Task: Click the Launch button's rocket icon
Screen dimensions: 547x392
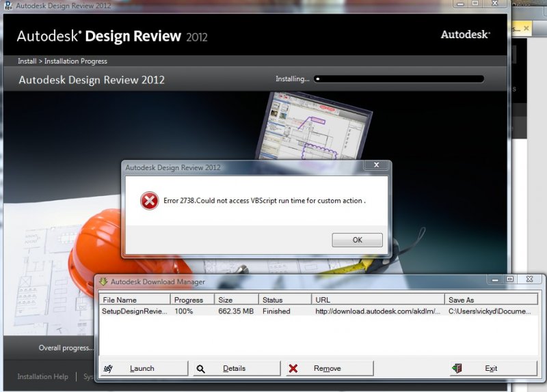Action: click(108, 369)
